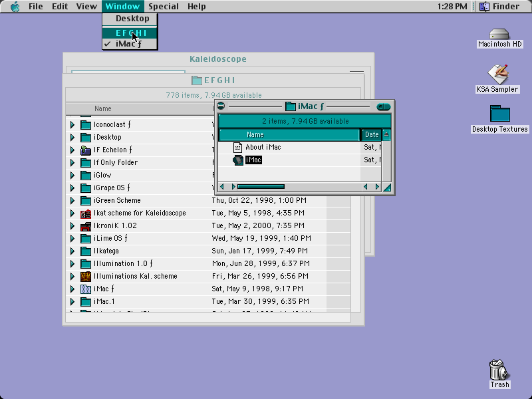Expand the Iconoclast ƒ folder
The image size is (532, 399).
coord(72,125)
